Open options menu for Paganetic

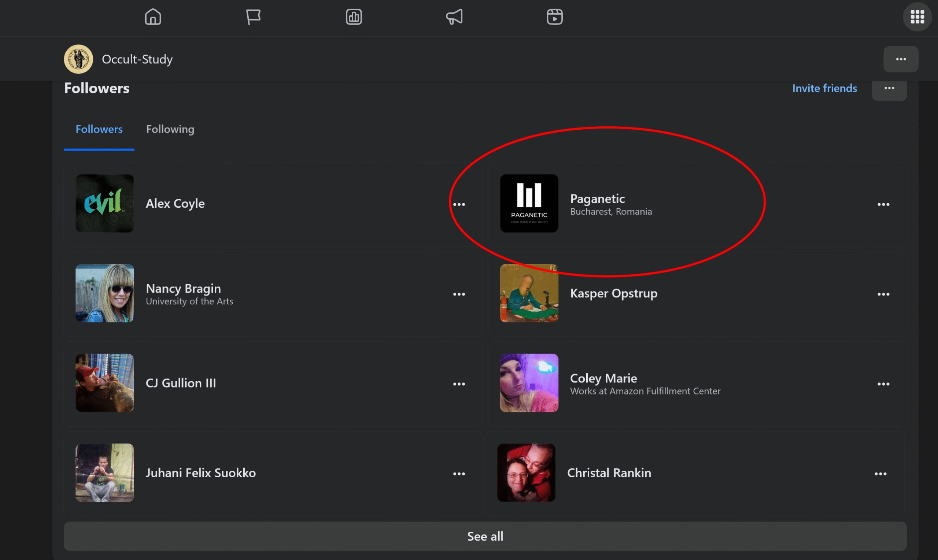click(883, 204)
